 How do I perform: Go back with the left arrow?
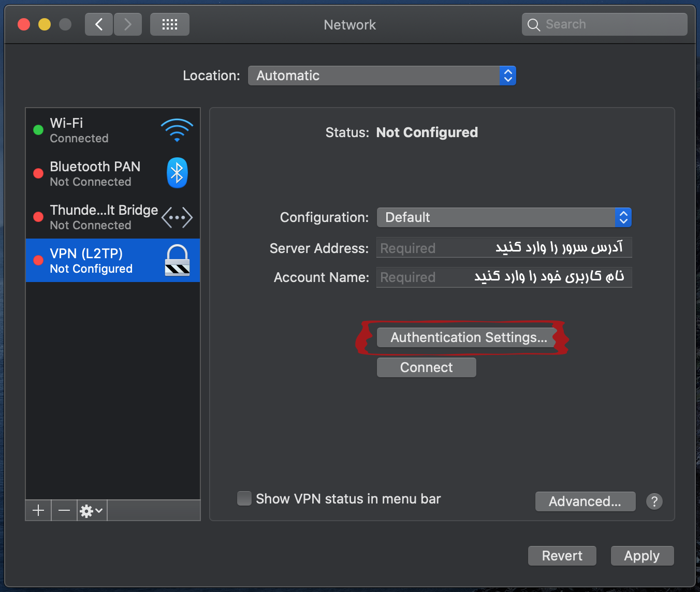point(99,24)
